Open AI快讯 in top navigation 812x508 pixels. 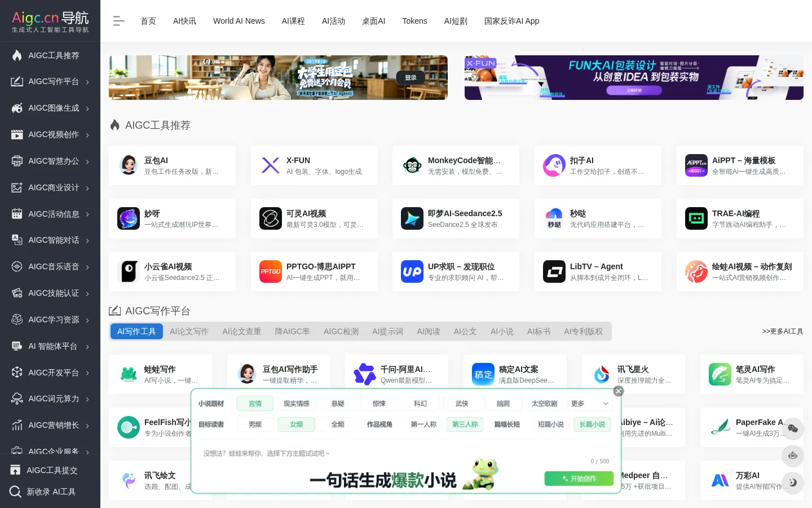point(184,21)
